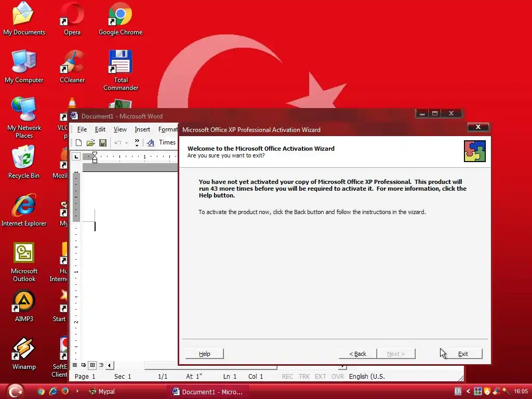Screen dimensions: 532x399
Task: Open the Times font name dropdown
Action: pos(167,142)
